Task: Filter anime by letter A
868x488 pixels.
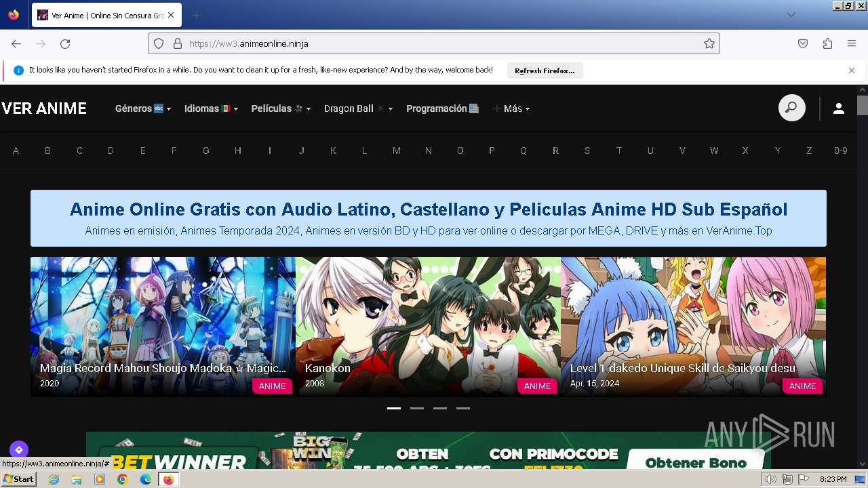Action: pyautogui.click(x=16, y=150)
